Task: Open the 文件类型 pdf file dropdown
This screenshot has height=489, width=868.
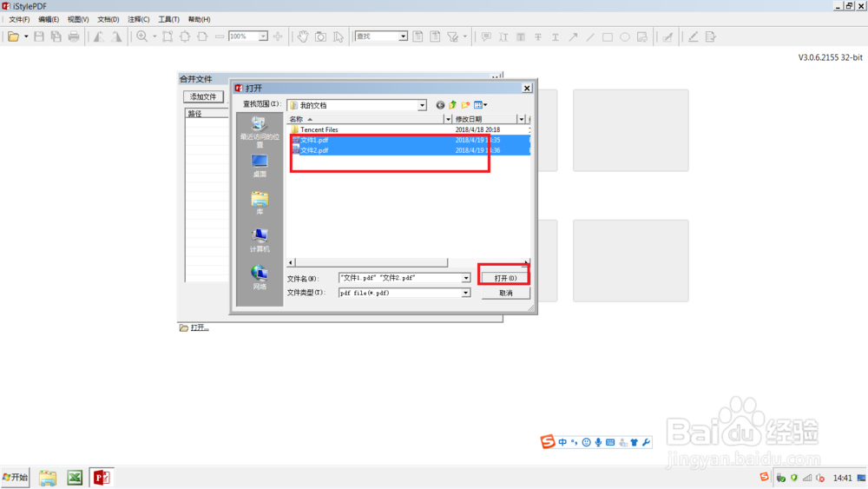Action: (x=466, y=293)
